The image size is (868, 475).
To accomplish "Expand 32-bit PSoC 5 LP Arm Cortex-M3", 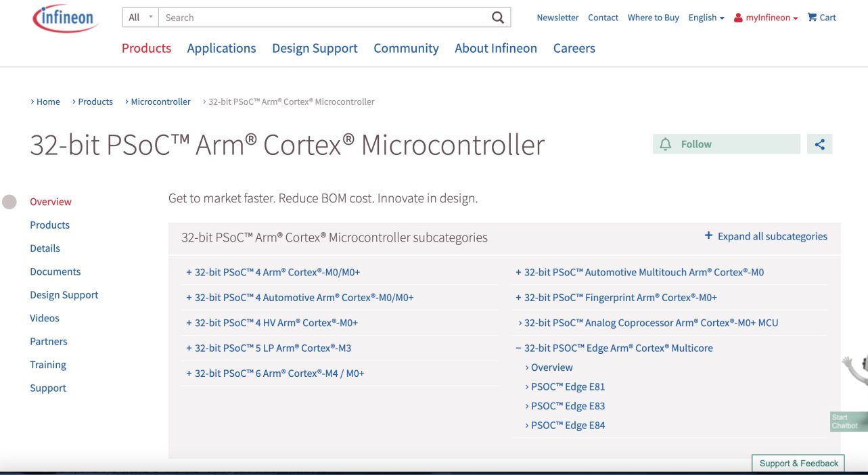I will coord(269,348).
